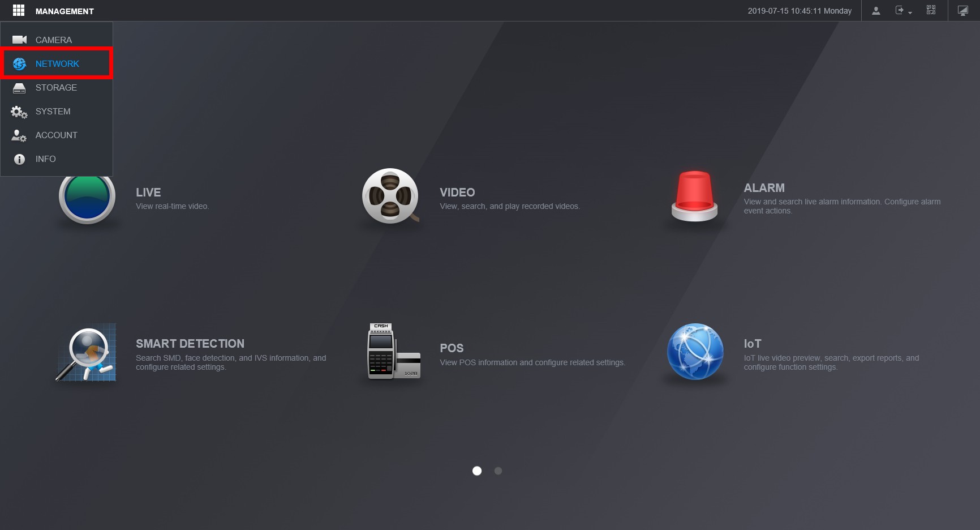Select the first page indicator dot
The height and width of the screenshot is (530, 980).
coord(477,471)
